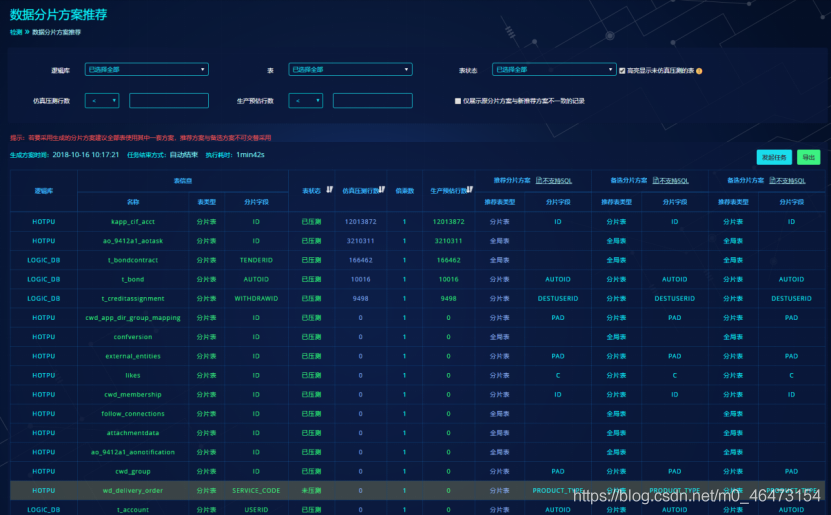Image resolution: width=831 pixels, height=515 pixels.
Task: Focus the 仿真压测行数 value input field
Action: [169, 101]
